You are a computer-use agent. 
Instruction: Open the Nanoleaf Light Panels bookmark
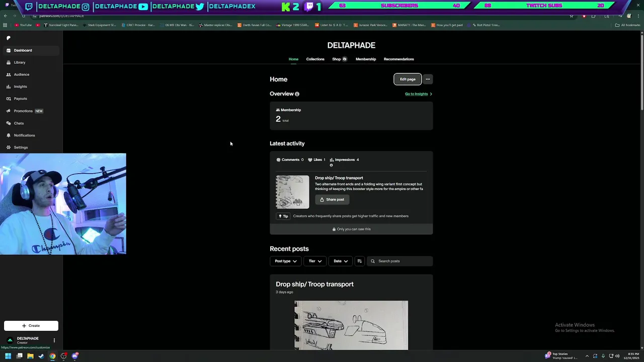[61, 25]
